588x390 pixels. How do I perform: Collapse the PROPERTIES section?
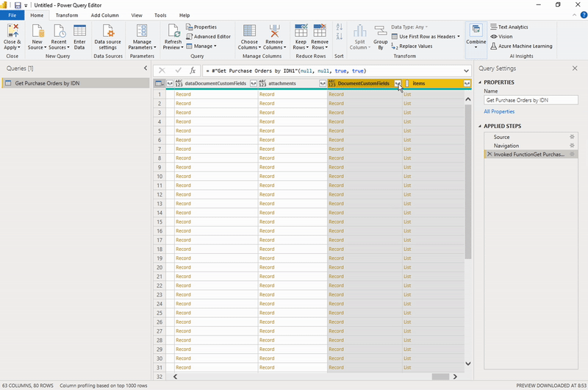pyautogui.click(x=480, y=82)
